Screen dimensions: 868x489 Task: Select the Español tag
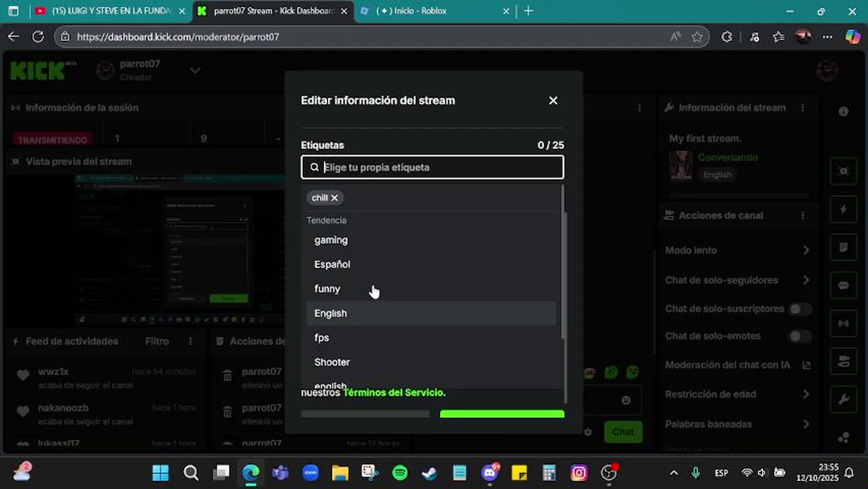click(x=431, y=264)
